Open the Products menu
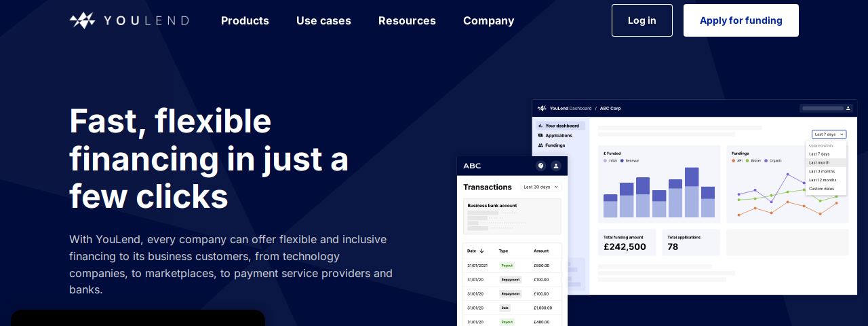This screenshot has height=326, width=868. (x=245, y=20)
